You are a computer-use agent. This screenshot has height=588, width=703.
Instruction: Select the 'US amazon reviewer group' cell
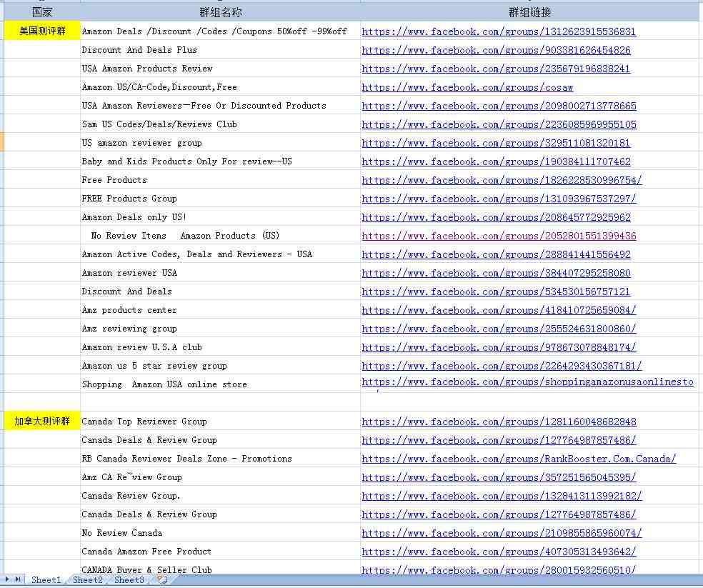pyautogui.click(x=220, y=143)
